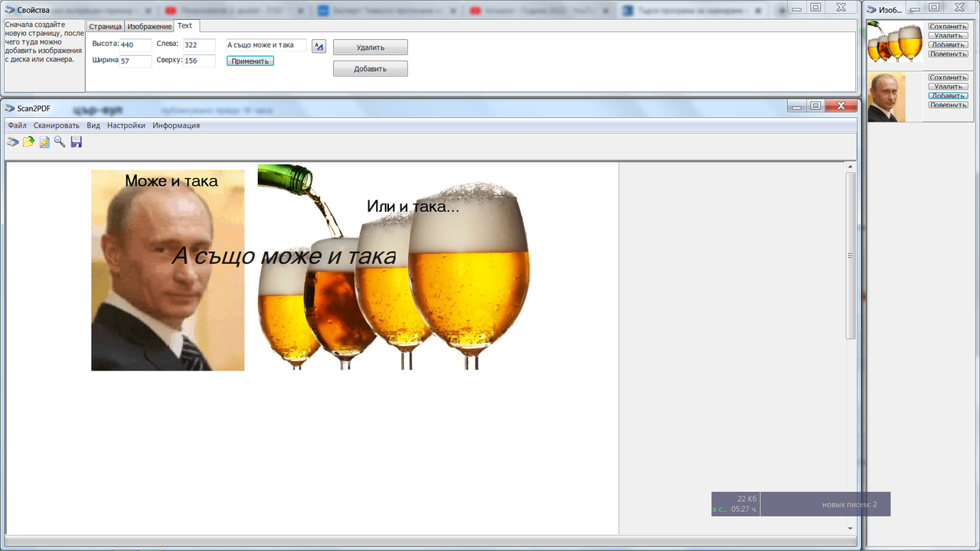Click the notepad with pencil toolbar icon
The width and height of the screenshot is (980, 551).
coord(44,142)
